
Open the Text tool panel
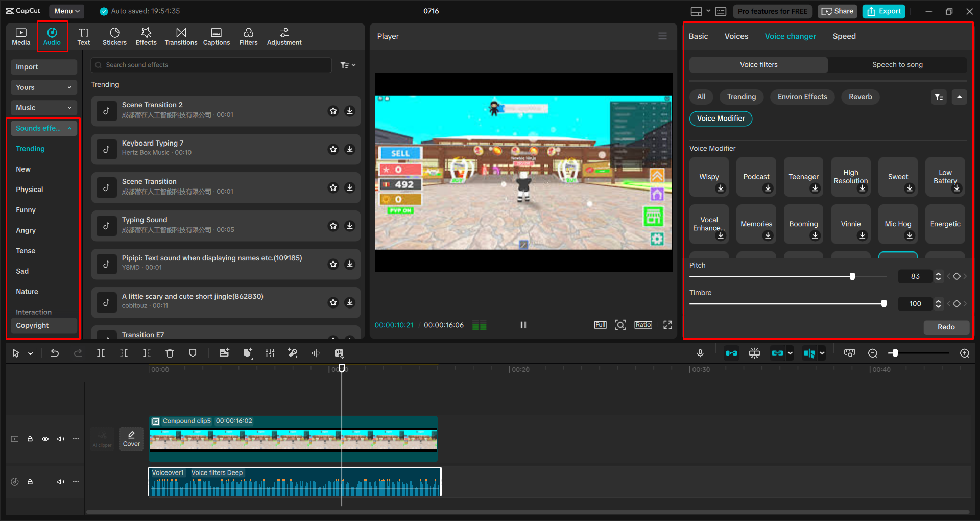point(84,36)
